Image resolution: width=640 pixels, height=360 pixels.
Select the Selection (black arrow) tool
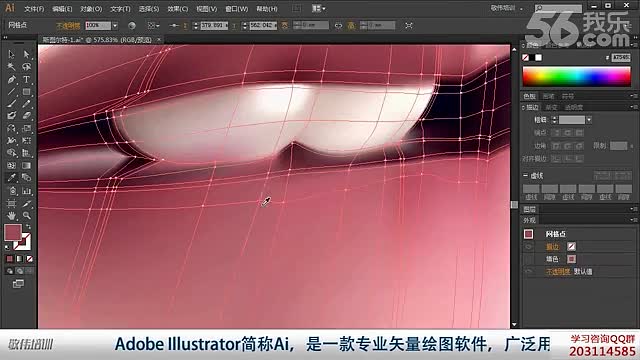tap(11, 54)
